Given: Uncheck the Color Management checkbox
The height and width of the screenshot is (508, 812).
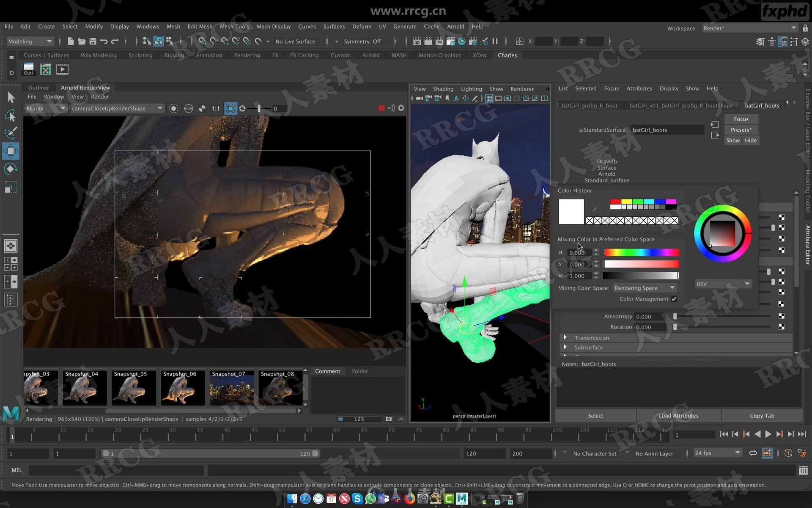Looking at the screenshot, I should pos(674,299).
